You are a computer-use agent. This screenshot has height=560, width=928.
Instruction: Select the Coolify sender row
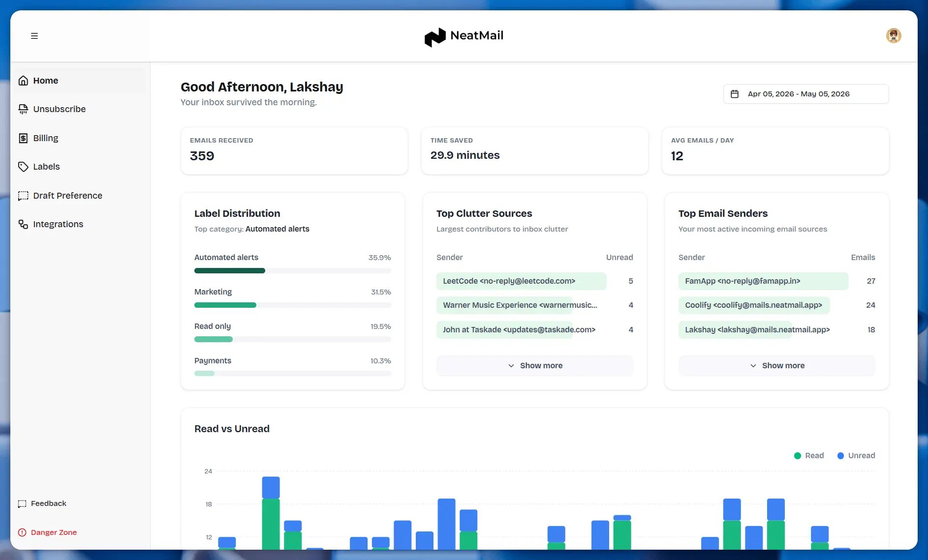coord(777,305)
